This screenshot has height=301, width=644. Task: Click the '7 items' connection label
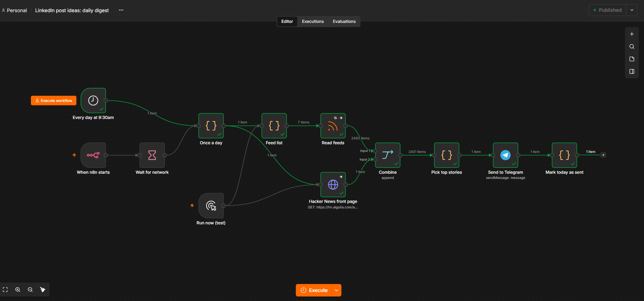tap(303, 122)
